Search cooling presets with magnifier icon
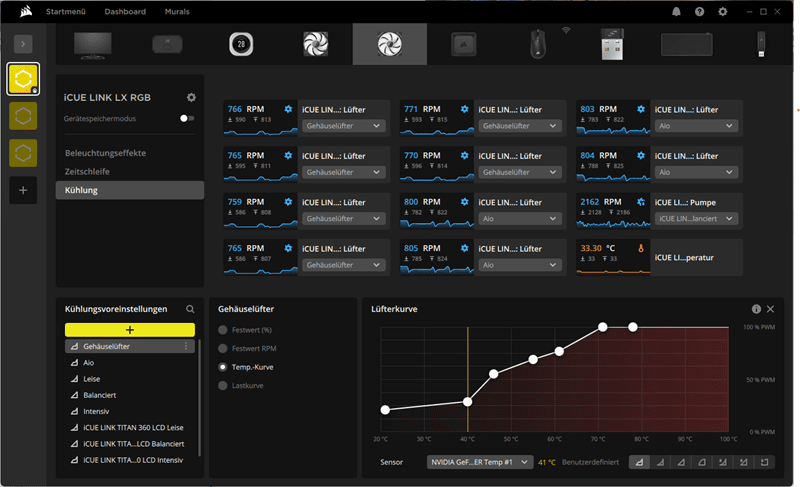This screenshot has height=487, width=800. 190,309
